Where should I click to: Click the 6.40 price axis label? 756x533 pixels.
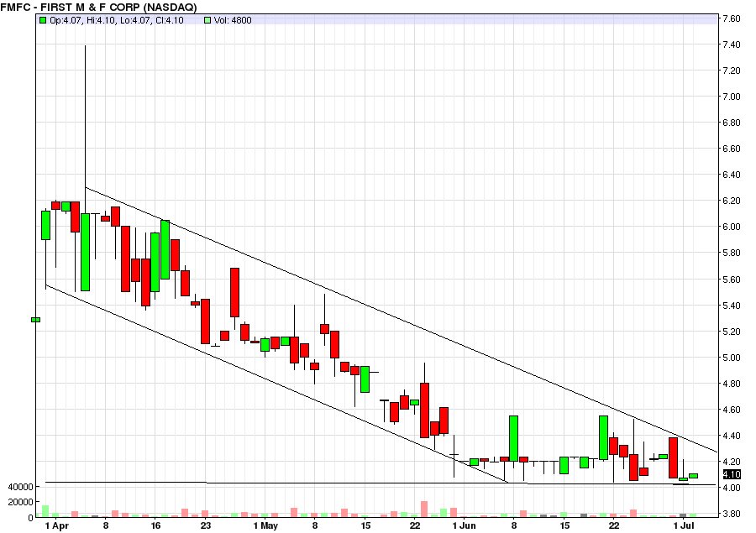pos(732,175)
